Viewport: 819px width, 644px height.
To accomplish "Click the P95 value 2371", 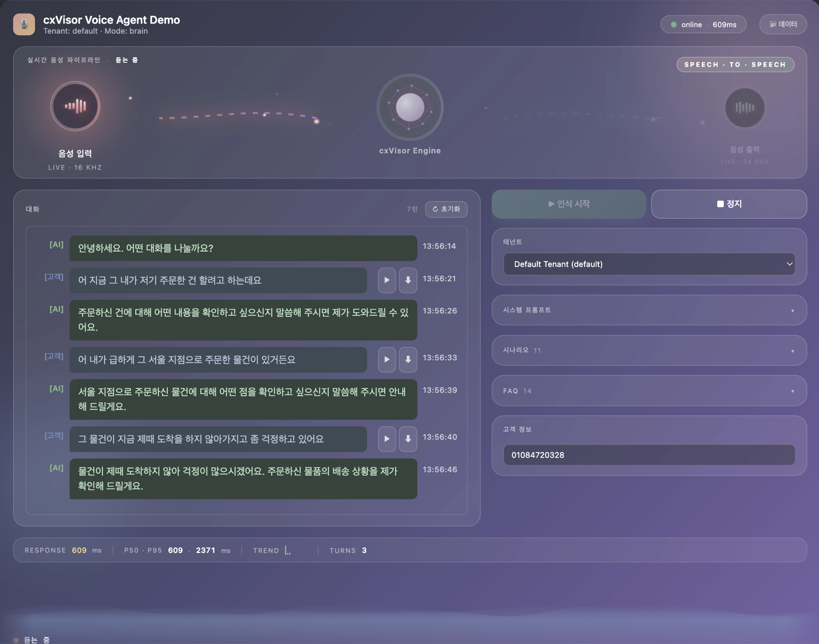I will click(205, 550).
